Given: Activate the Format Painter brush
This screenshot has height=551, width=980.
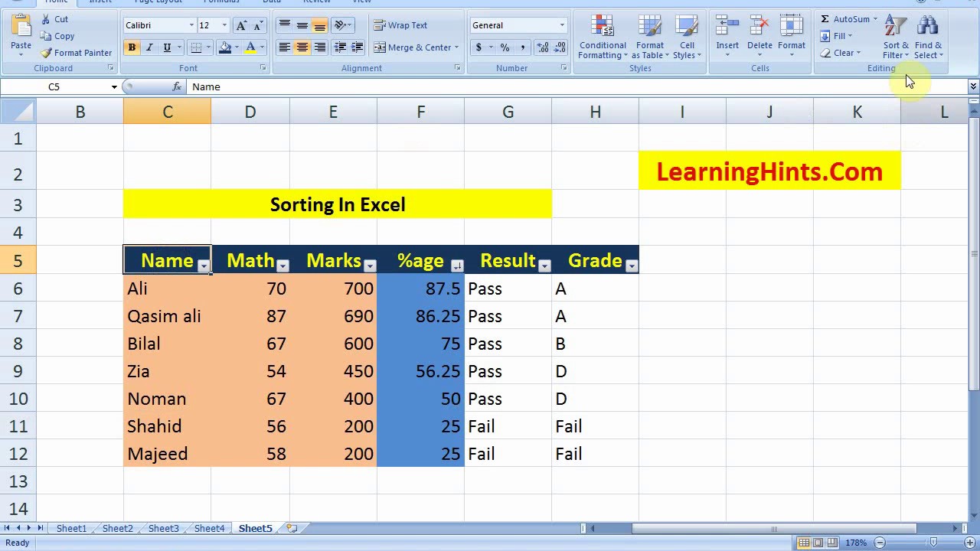Looking at the screenshot, I should click(76, 53).
